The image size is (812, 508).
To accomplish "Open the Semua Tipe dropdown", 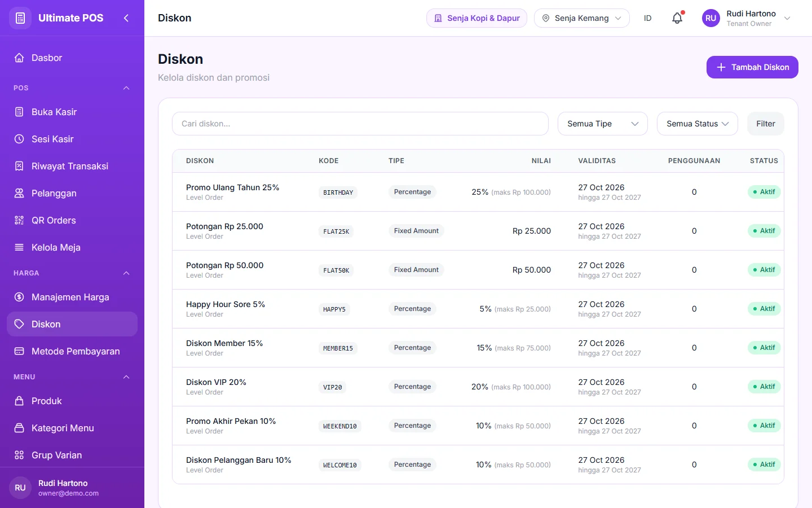I will [x=603, y=124].
